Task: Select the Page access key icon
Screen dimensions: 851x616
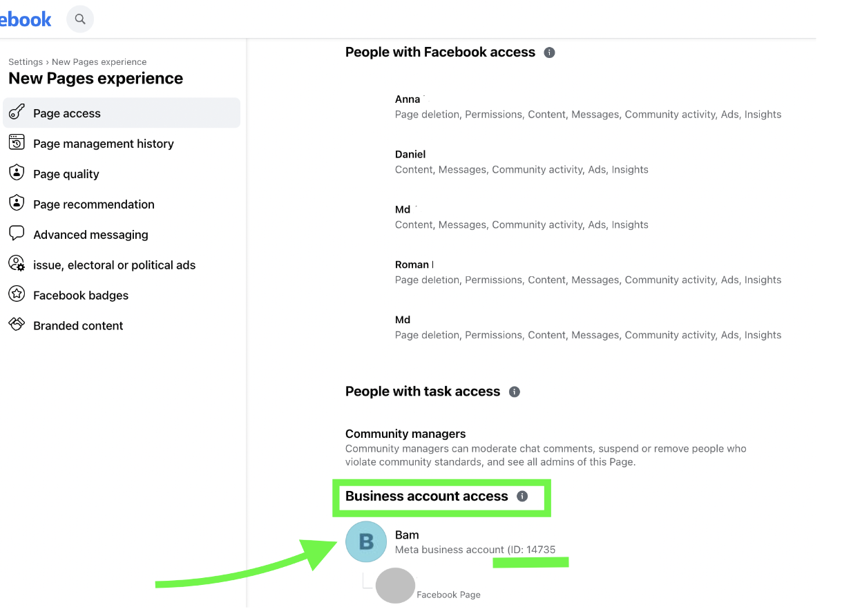Action: coord(17,113)
